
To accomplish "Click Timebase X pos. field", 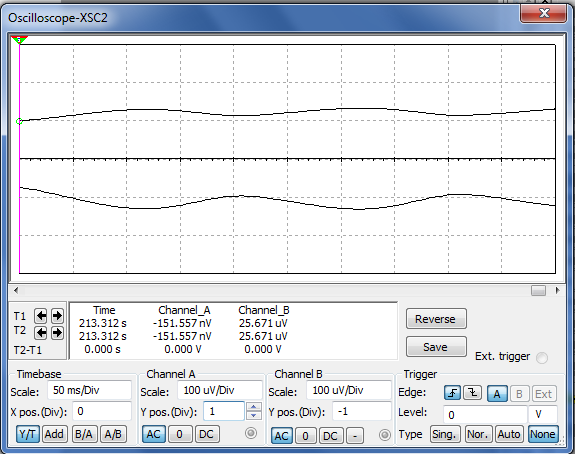I will point(102,411).
